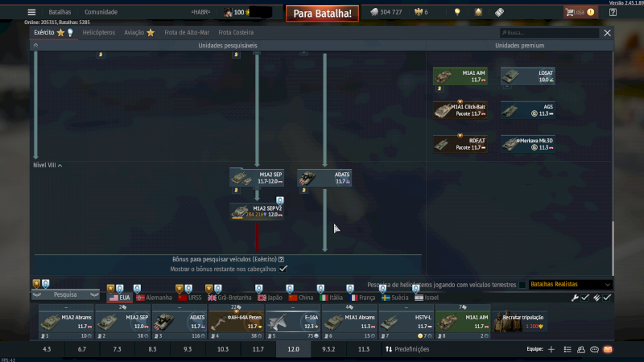Select Grã-Bretanha nation tab
Image resolution: width=644 pixels, height=362 pixels.
coord(229,298)
